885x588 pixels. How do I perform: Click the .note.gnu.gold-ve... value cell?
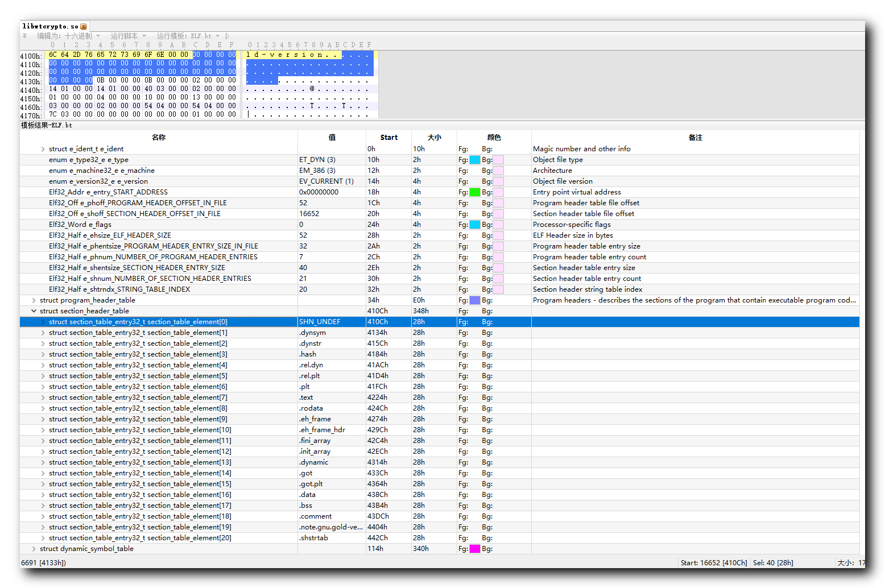coord(331,527)
